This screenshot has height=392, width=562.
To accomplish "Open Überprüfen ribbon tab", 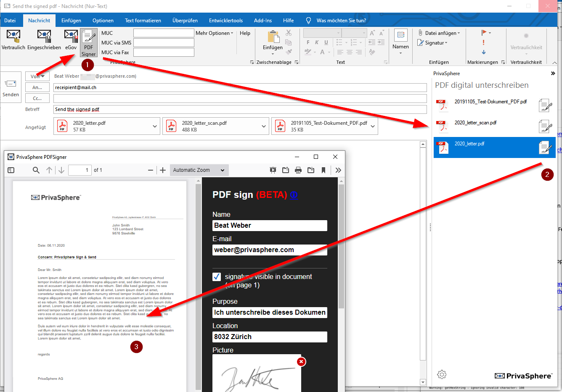I will [185, 20].
